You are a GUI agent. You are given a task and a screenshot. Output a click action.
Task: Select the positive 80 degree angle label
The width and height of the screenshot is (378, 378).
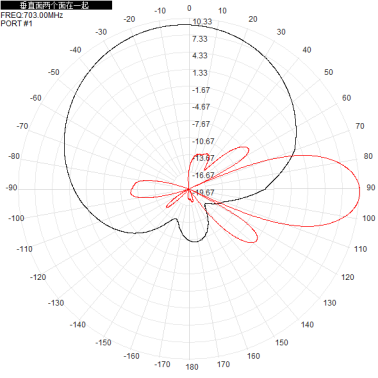tap(368, 156)
